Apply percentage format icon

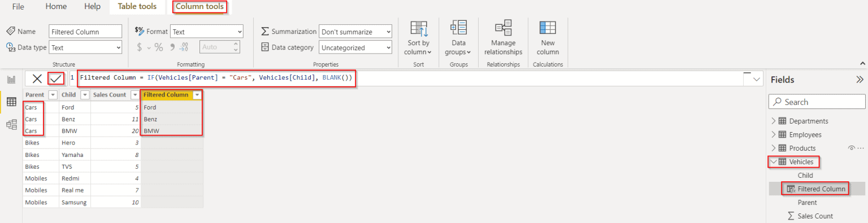click(159, 47)
